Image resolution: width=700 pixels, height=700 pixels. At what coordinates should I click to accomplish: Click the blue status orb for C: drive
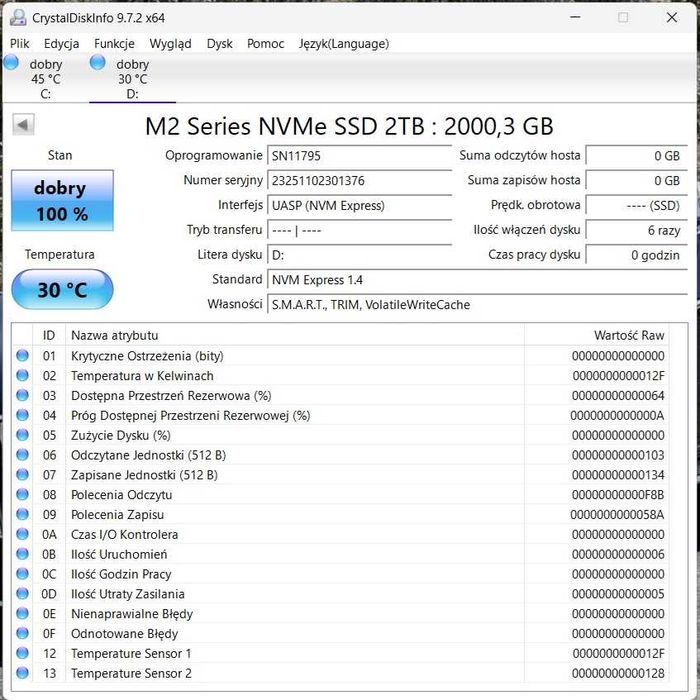coord(11,63)
